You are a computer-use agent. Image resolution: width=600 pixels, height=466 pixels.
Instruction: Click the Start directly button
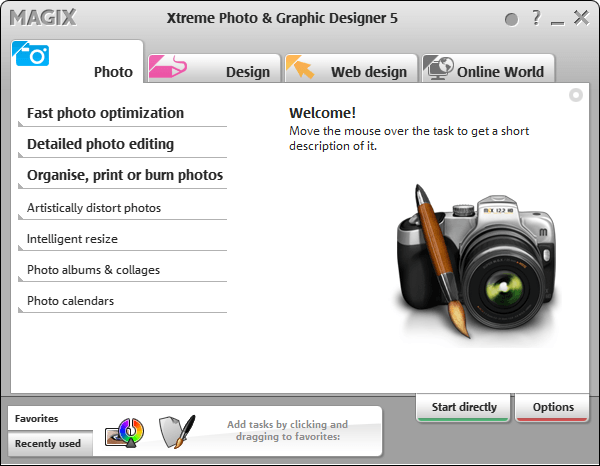pos(463,407)
